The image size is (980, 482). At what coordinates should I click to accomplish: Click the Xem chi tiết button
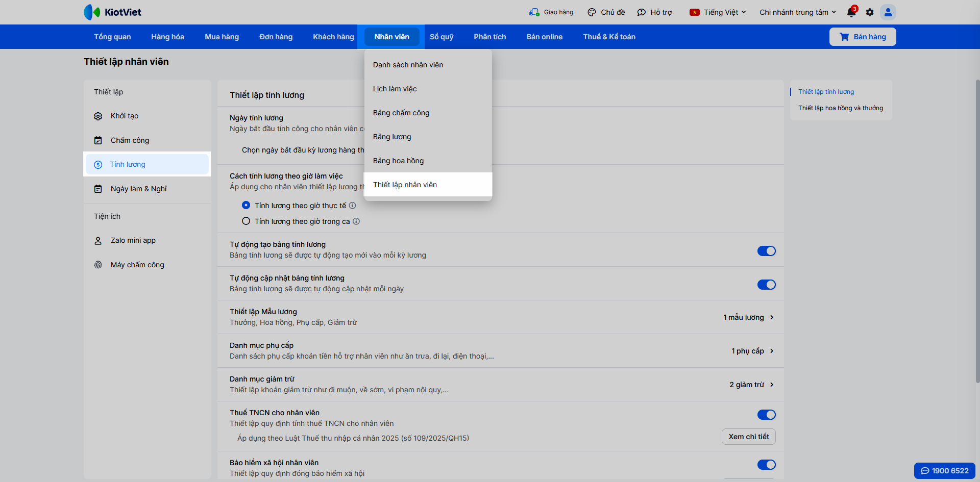tap(748, 437)
